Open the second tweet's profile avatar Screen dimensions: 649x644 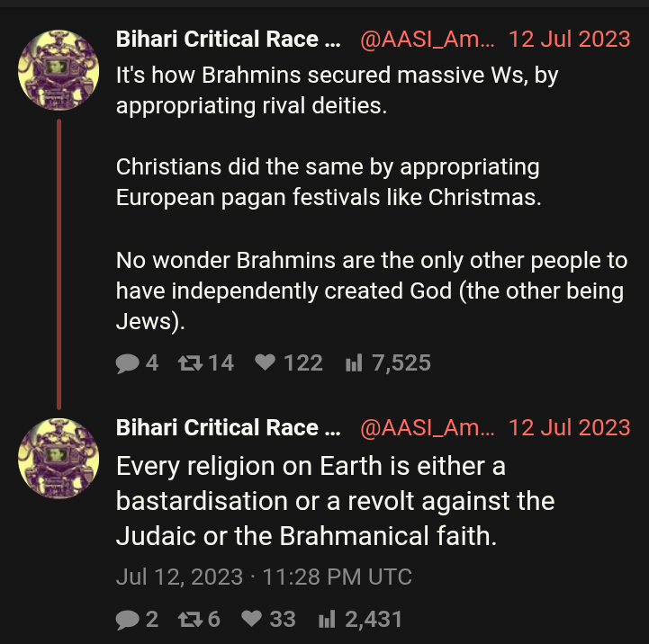coord(59,460)
